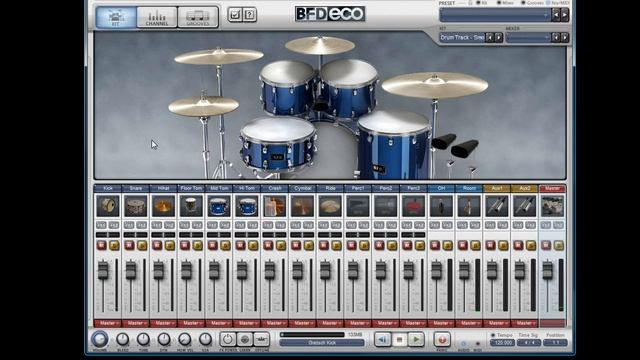The width and height of the screenshot is (640, 360).
Task: Open Ride channel output Master dropdown
Action: [x=330, y=323]
